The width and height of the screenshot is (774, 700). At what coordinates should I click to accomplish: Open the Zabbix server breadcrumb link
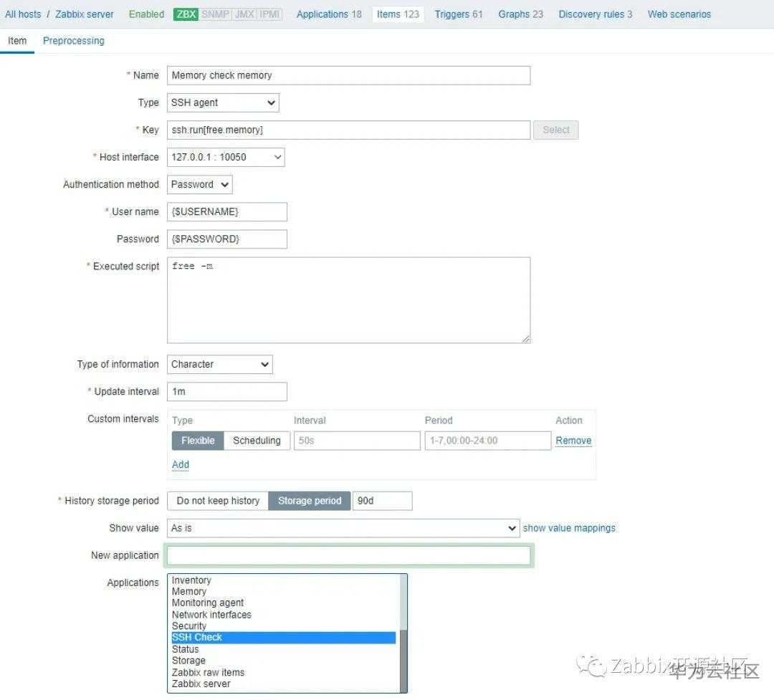(85, 14)
